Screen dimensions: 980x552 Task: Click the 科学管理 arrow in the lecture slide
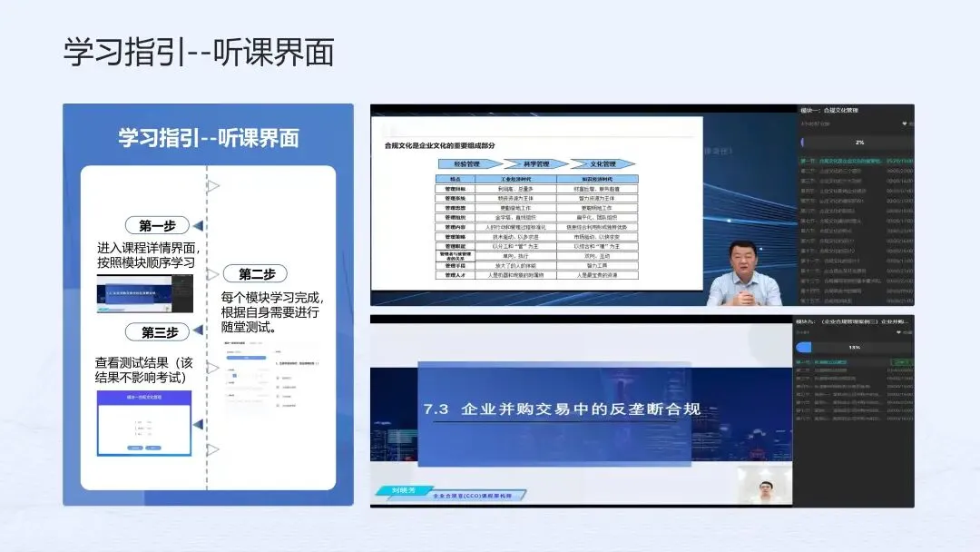tap(537, 163)
